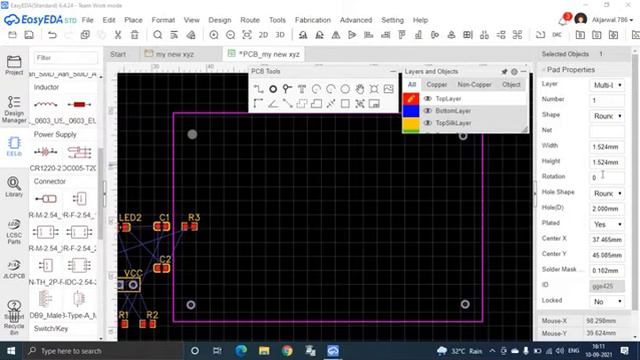
Task: Switch to the Start tab
Action: [x=118, y=54]
